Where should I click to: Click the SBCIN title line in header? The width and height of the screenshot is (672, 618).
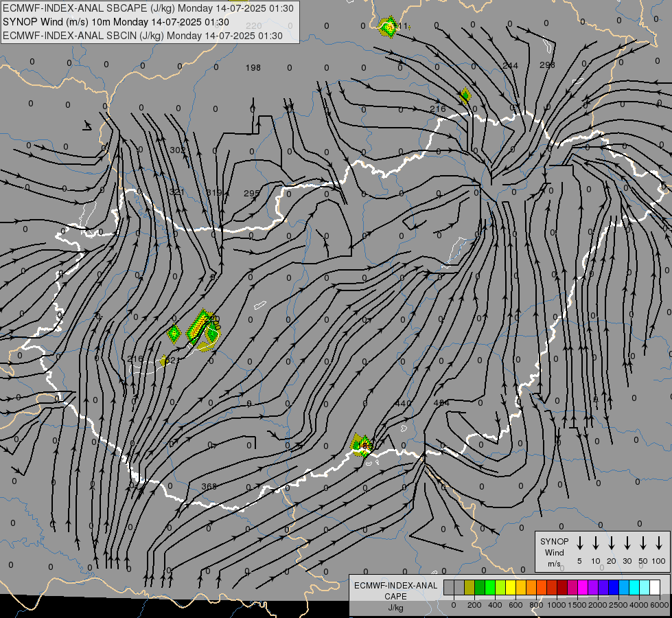[143, 36]
